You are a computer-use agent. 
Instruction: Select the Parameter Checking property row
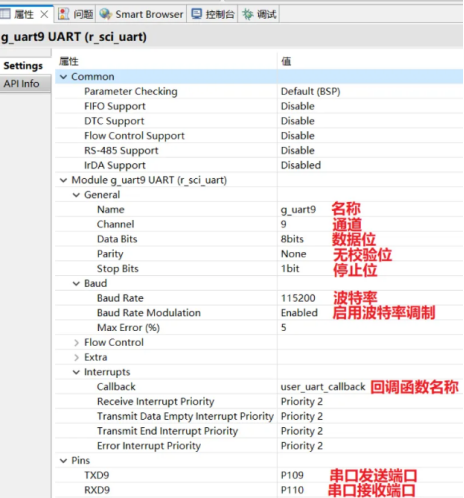(x=259, y=91)
